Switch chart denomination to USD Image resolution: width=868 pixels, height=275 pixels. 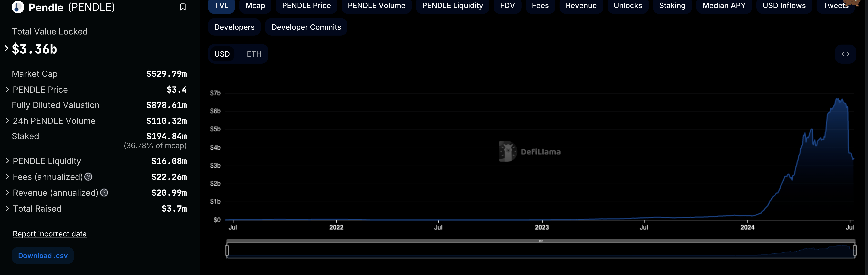tap(222, 54)
